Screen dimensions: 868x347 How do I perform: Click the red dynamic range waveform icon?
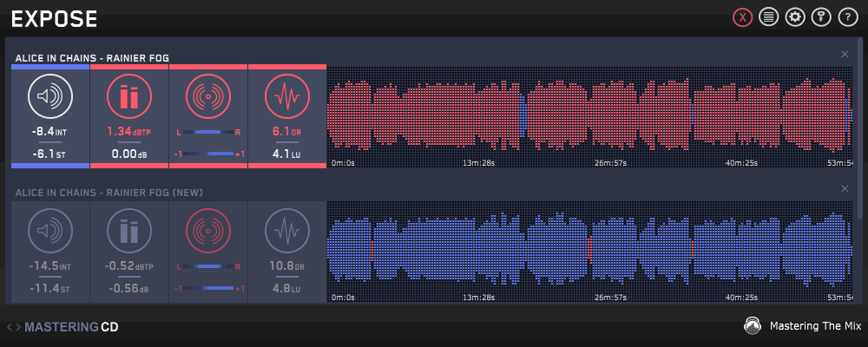(x=286, y=96)
